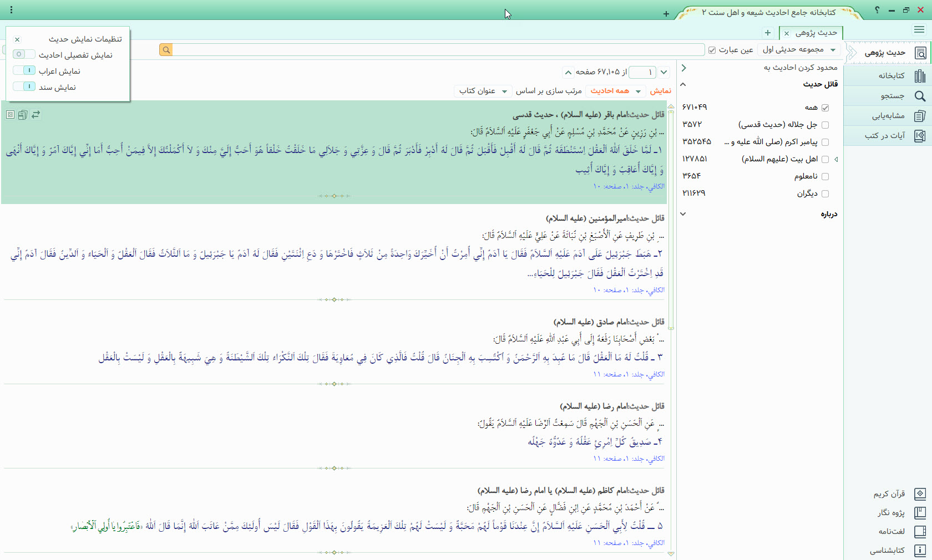Enable the عین عبارت checkbox

coord(712,50)
